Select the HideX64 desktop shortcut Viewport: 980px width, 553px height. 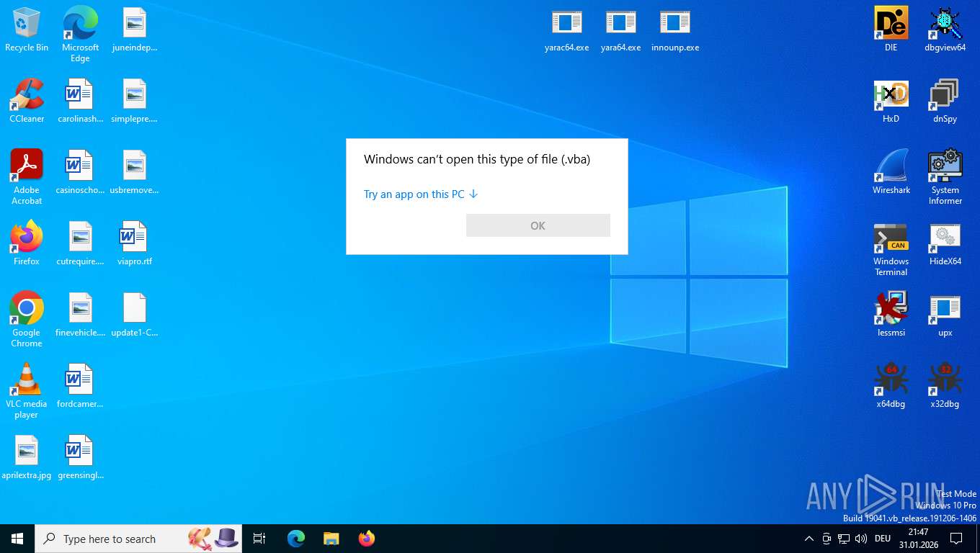pyautogui.click(x=945, y=243)
